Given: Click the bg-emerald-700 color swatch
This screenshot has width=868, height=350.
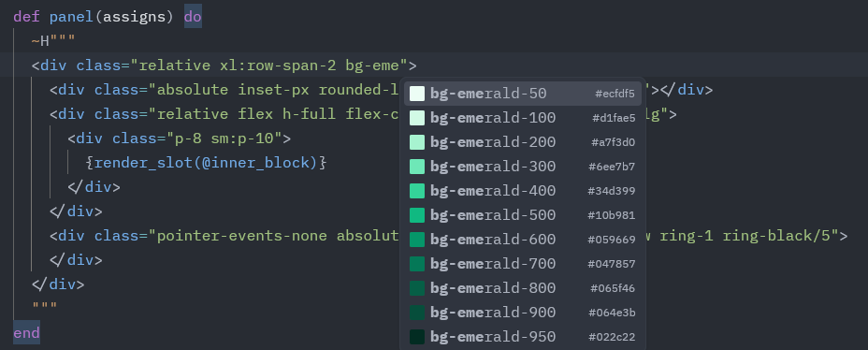Looking at the screenshot, I should (x=417, y=264).
